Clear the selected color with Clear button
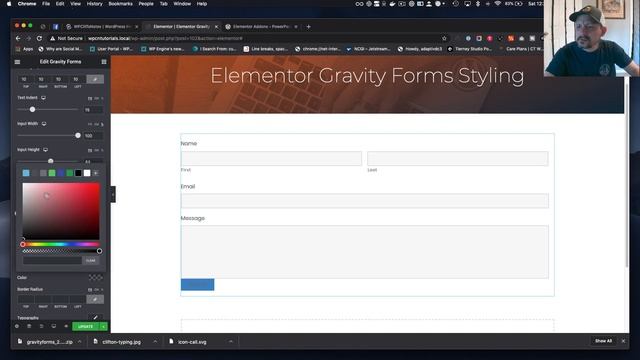640x360 pixels. click(x=91, y=260)
